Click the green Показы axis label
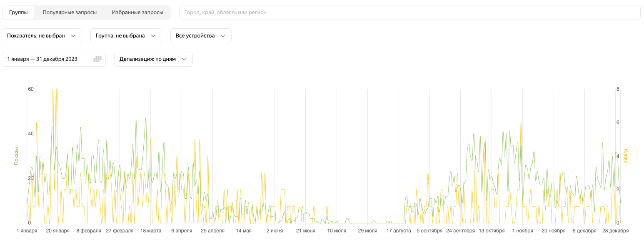Screen dimensions: 644x242 (17, 156)
